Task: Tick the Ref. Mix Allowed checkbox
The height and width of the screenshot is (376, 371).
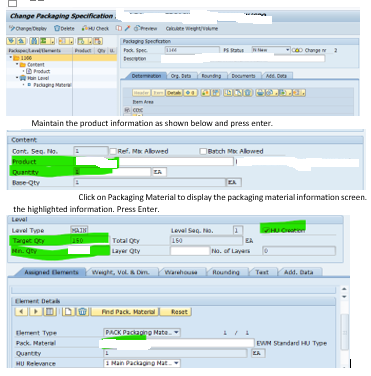Action: (x=113, y=151)
